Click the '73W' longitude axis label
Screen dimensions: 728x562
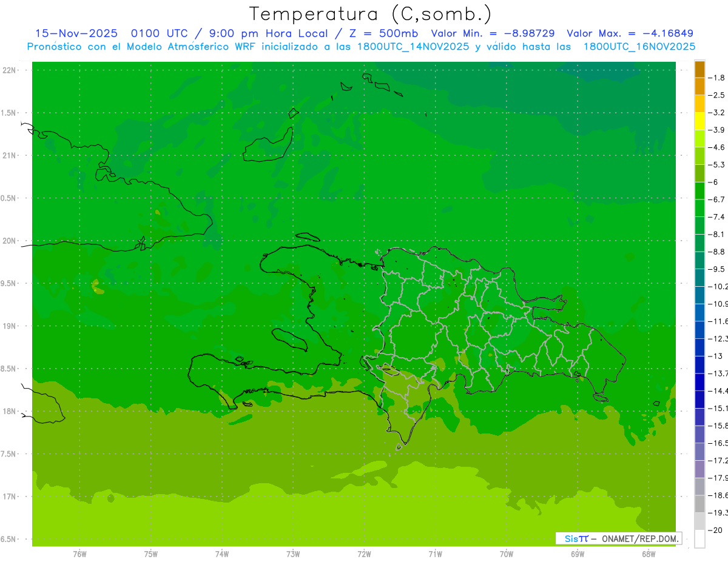point(293,554)
